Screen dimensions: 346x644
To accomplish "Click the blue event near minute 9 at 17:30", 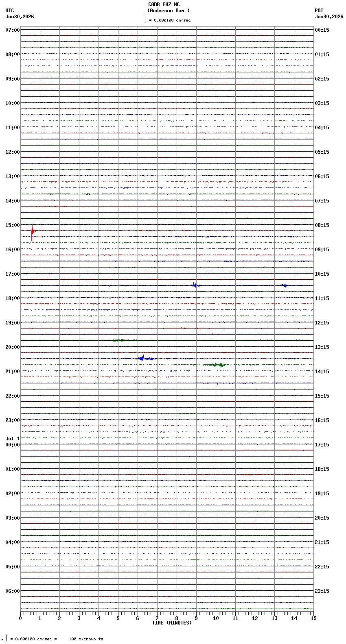I will click(195, 285).
